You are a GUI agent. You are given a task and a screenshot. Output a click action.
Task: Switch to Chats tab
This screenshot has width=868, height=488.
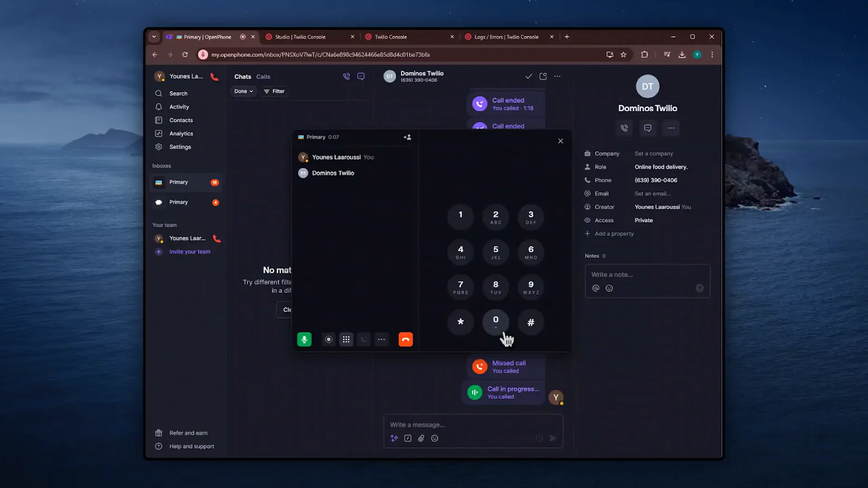(242, 77)
